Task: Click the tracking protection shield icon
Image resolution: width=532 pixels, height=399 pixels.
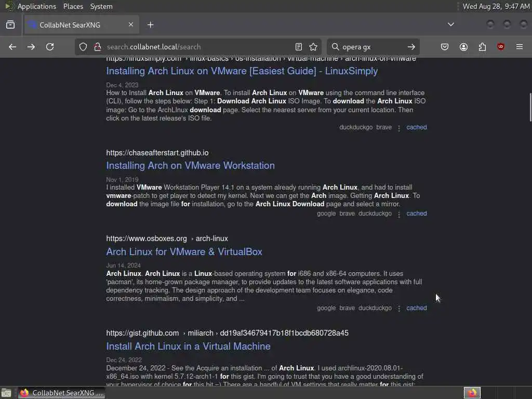Action: click(x=83, y=47)
